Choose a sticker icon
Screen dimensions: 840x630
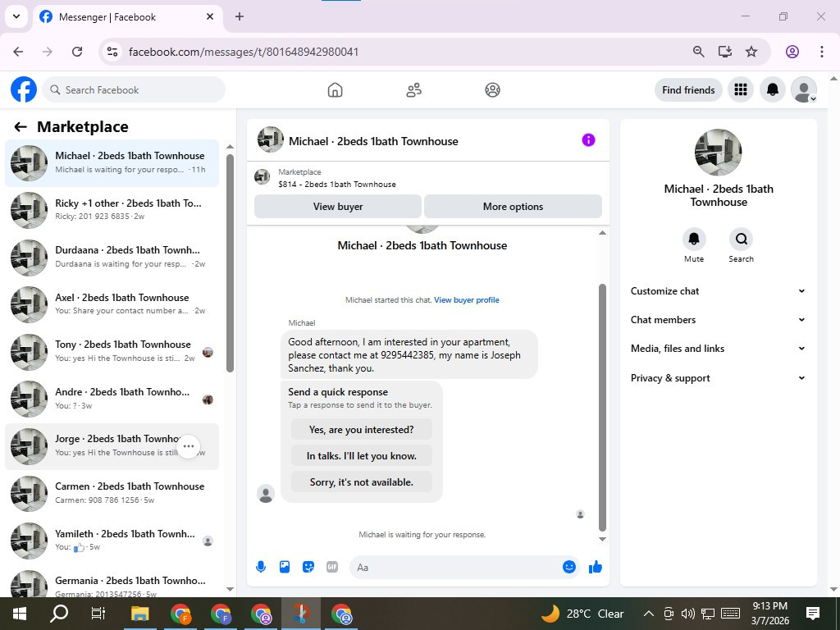coord(308,567)
